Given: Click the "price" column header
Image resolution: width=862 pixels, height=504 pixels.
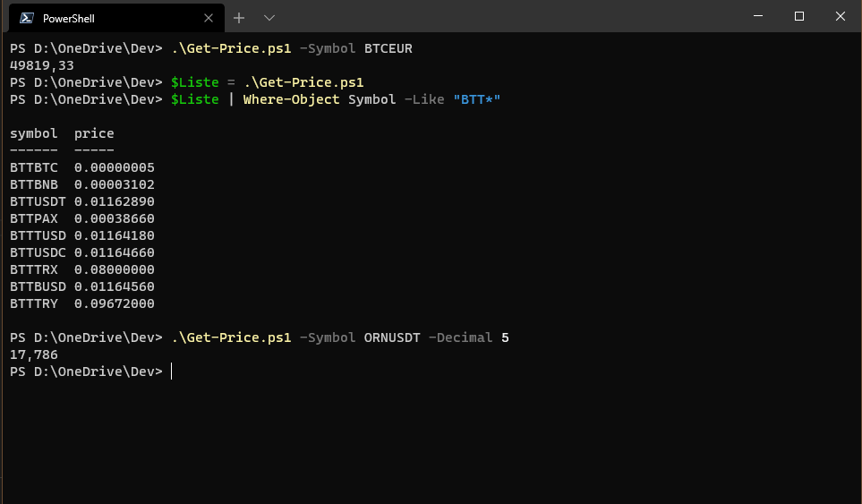Looking at the screenshot, I should [x=94, y=133].
